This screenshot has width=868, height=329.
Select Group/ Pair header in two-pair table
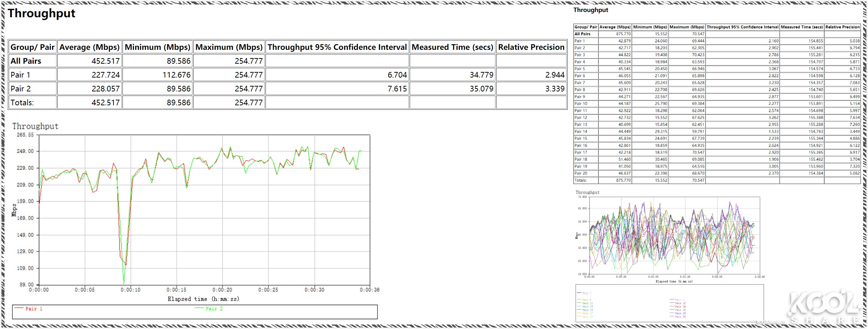pos(33,47)
